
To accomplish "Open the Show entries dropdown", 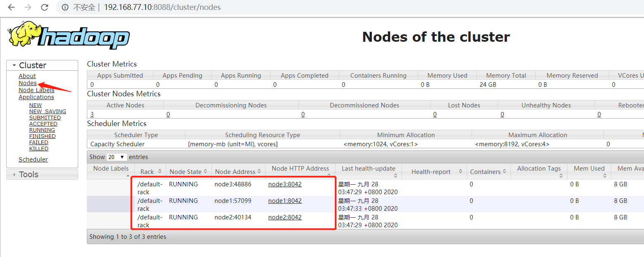I will [x=116, y=157].
